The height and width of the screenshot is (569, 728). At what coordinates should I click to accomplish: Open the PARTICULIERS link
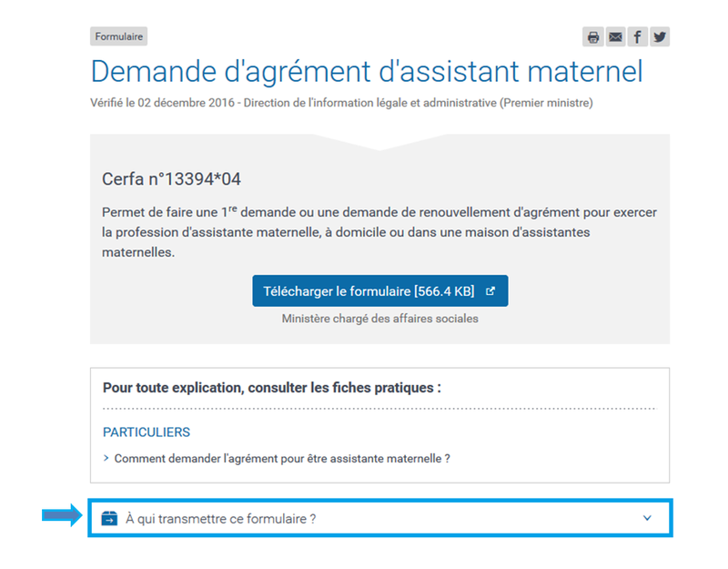[x=147, y=432]
